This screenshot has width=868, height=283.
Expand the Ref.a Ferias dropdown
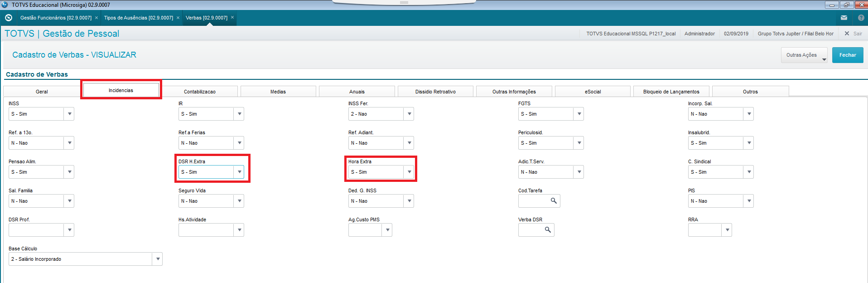click(239, 143)
